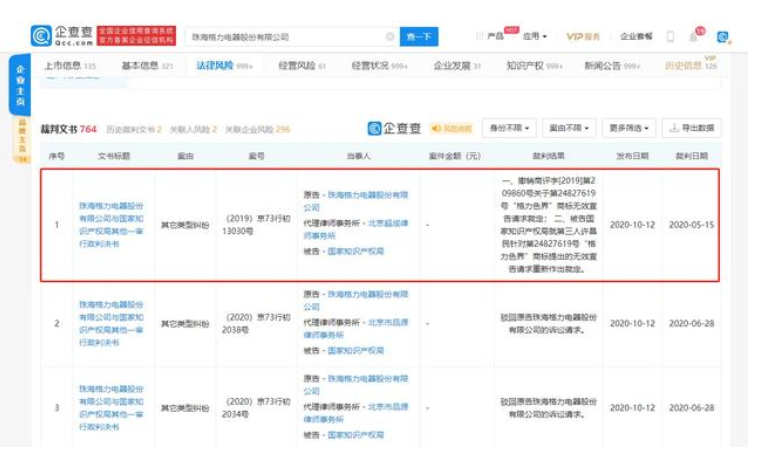This screenshot has height=453, width=758.
Task: Open the VIP服务 link
Action: [x=583, y=36]
